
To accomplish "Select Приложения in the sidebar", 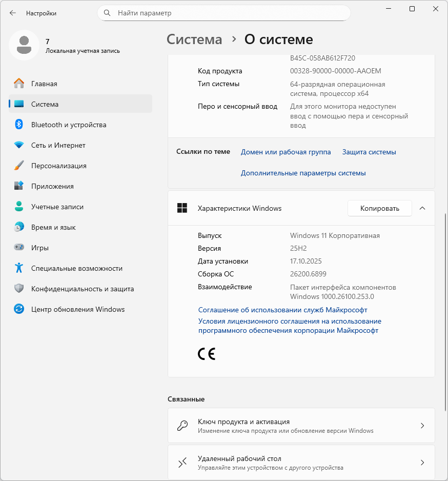I will tap(52, 186).
